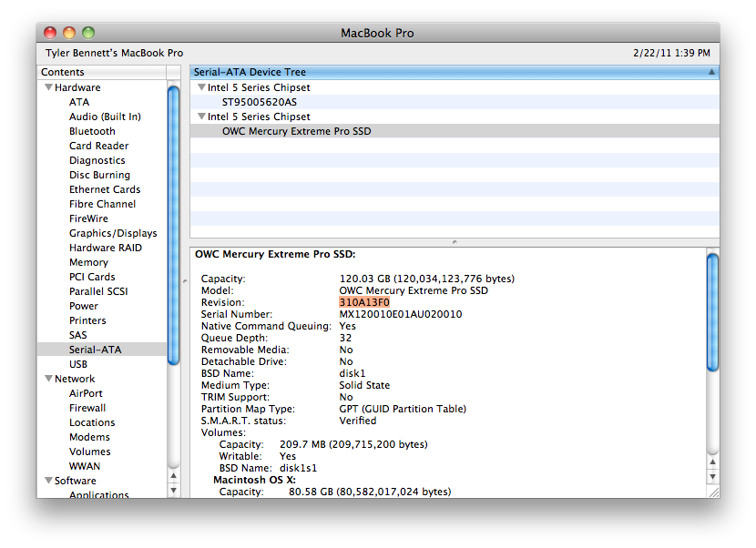Minimize window with yellow button
The height and width of the screenshot is (548, 756).
[x=69, y=33]
